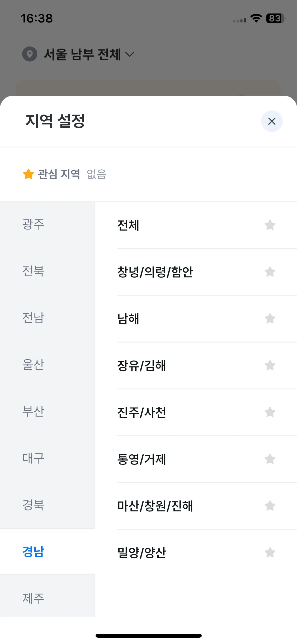Screen dimensions: 297x644
Task: Add 통영/거제 to favorites star
Action: 270,459
